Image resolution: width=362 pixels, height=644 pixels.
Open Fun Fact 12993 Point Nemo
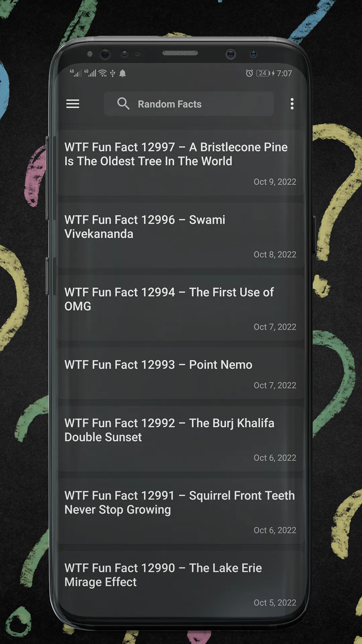181,373
